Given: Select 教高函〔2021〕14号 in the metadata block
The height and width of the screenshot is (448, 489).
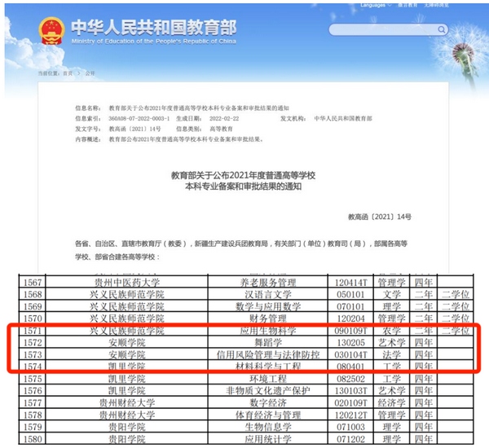Looking at the screenshot, I should tap(134, 129).
